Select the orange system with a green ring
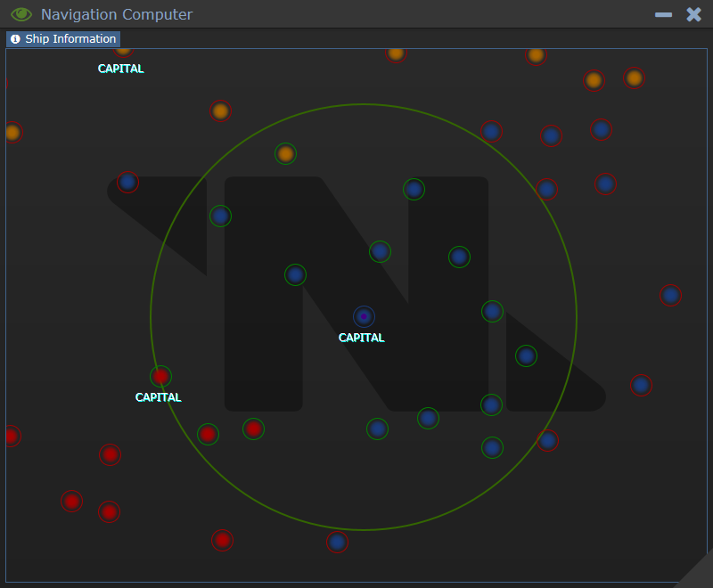Screen dimensions: 713x588 (x=285, y=154)
